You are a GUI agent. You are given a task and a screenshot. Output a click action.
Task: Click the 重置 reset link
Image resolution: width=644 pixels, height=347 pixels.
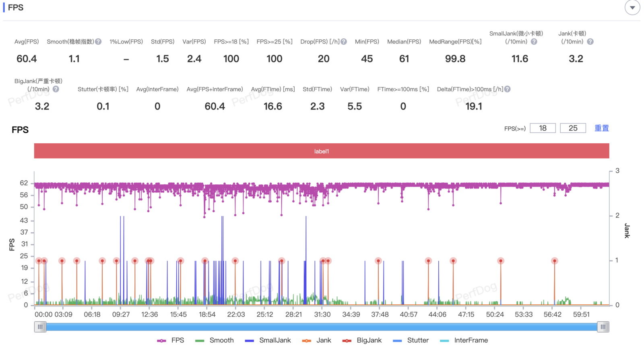click(x=602, y=128)
